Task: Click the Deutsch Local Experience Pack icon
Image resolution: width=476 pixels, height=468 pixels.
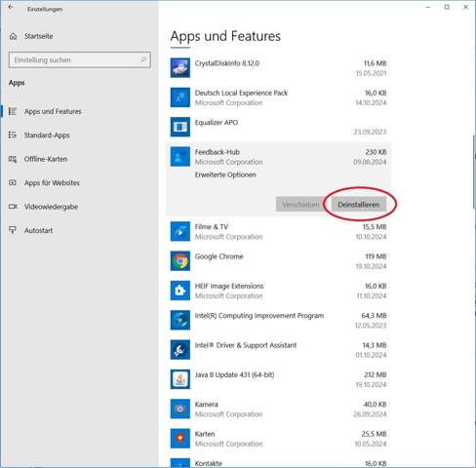Action: pos(180,97)
